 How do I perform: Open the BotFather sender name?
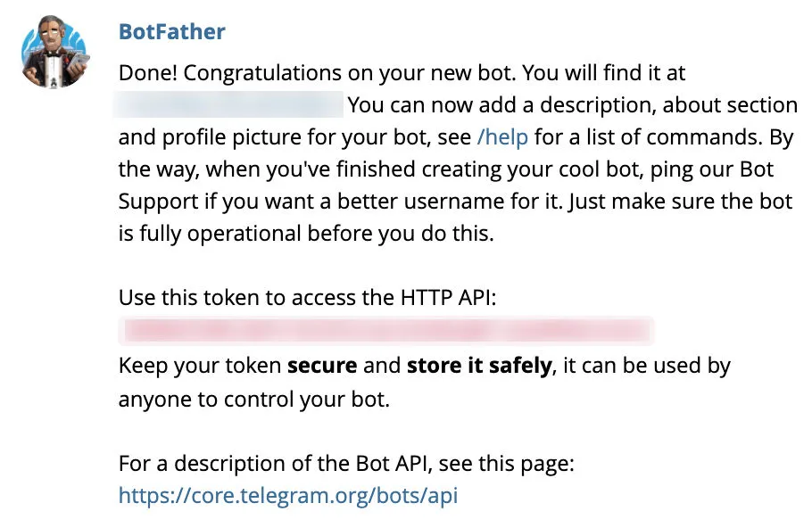point(171,32)
